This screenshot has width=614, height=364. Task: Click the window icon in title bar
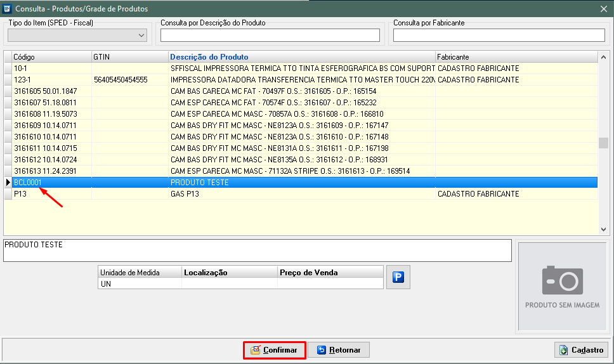[x=7, y=8]
